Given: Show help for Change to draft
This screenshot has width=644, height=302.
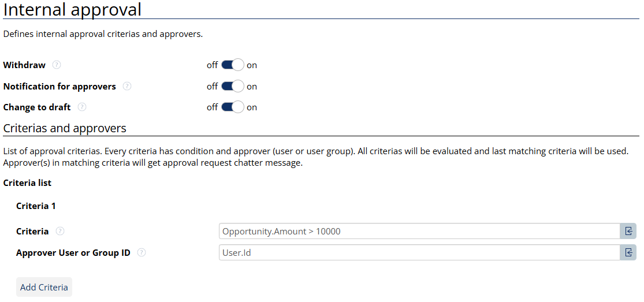Looking at the screenshot, I should tap(82, 107).
